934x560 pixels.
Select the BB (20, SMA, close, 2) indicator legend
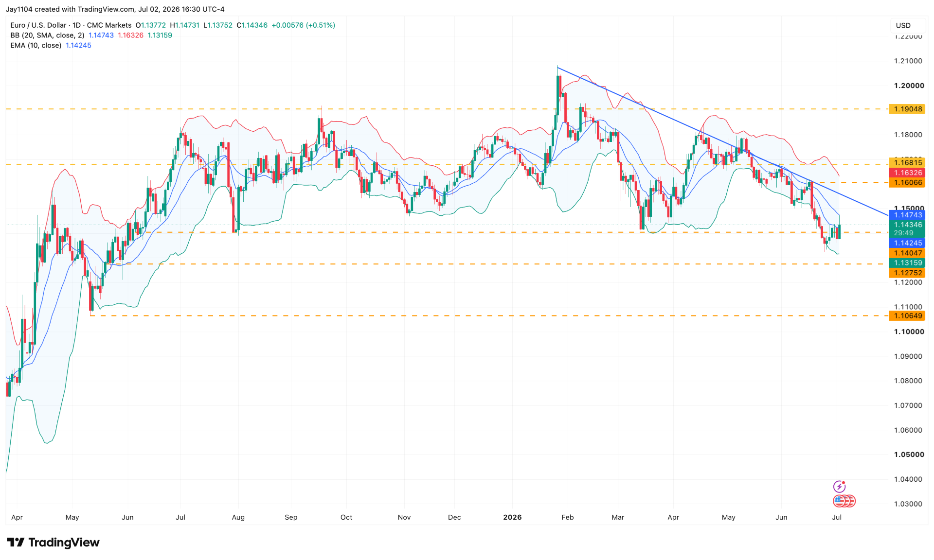pos(47,35)
